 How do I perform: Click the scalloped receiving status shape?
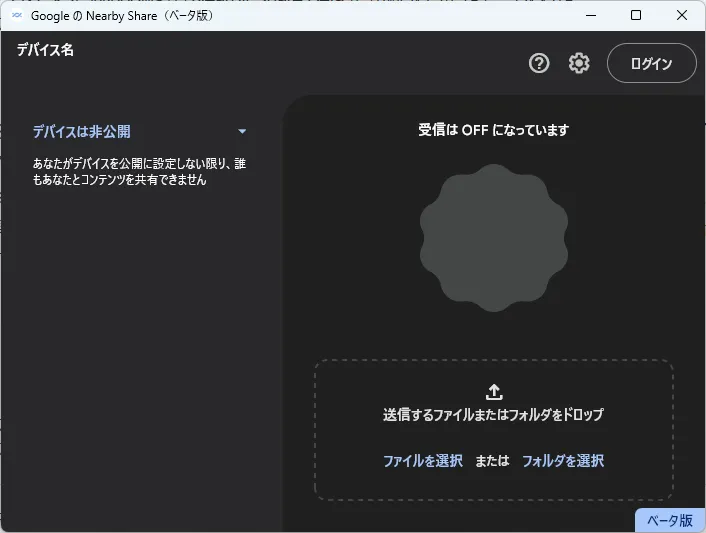tap(494, 238)
